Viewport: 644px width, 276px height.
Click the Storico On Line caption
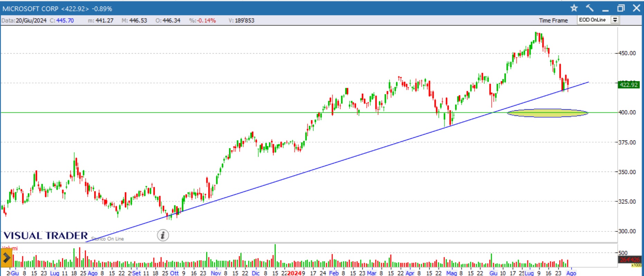coord(108,239)
